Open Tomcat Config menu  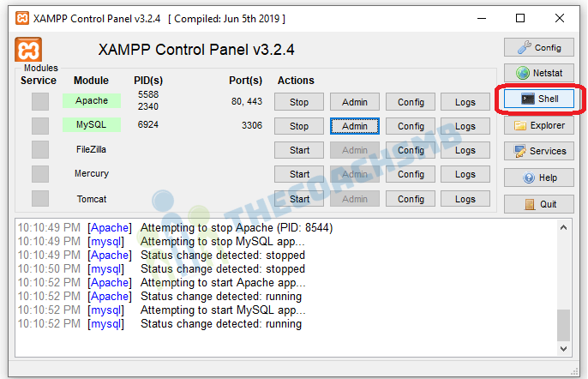tap(411, 199)
